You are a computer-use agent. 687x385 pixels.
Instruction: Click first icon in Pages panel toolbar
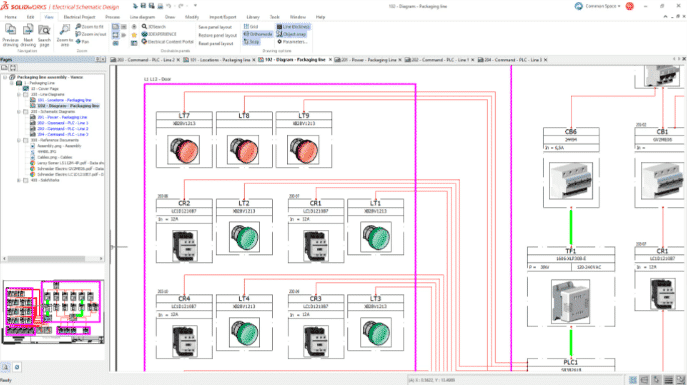pos(4,67)
